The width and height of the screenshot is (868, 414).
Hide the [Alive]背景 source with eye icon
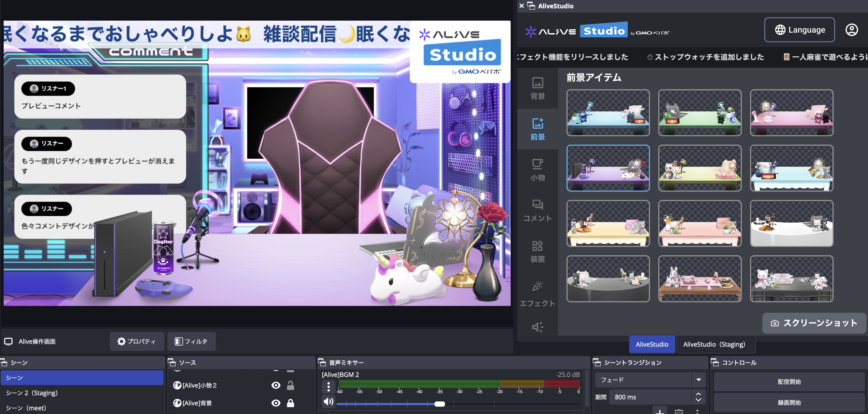pyautogui.click(x=276, y=403)
